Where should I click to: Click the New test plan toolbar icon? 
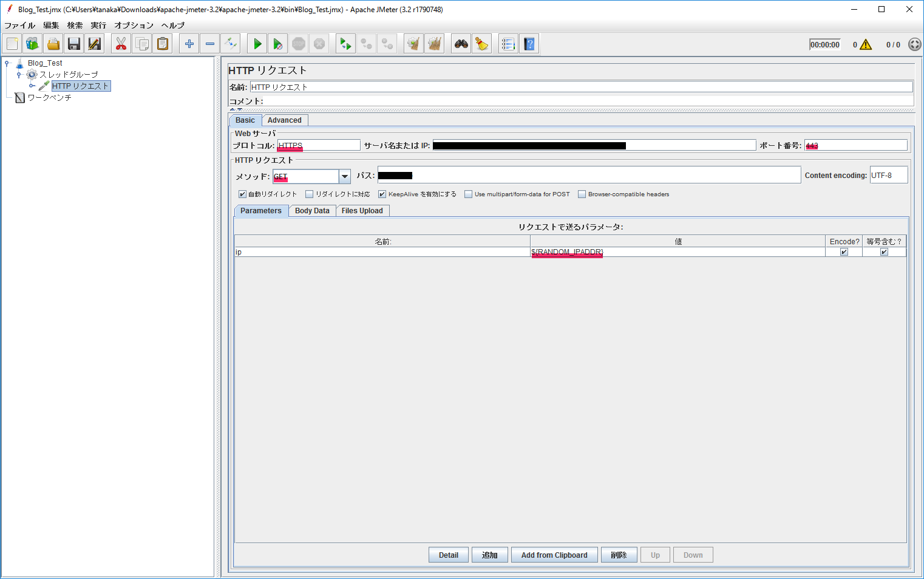click(x=12, y=44)
